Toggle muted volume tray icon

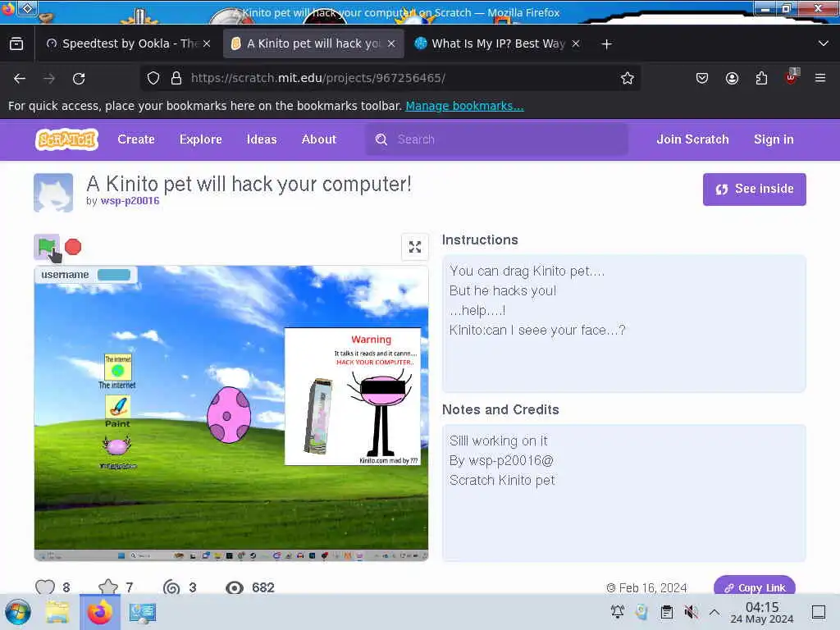(691, 611)
